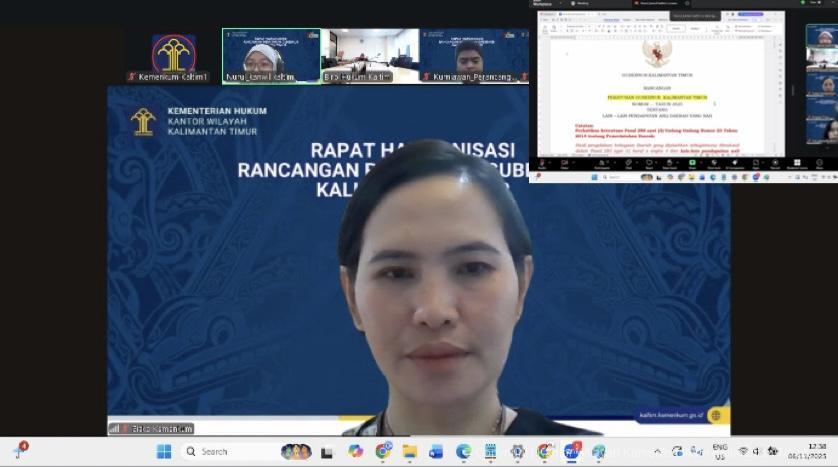
Task: Click the weather widget on taskbar left
Action: (x=20, y=451)
